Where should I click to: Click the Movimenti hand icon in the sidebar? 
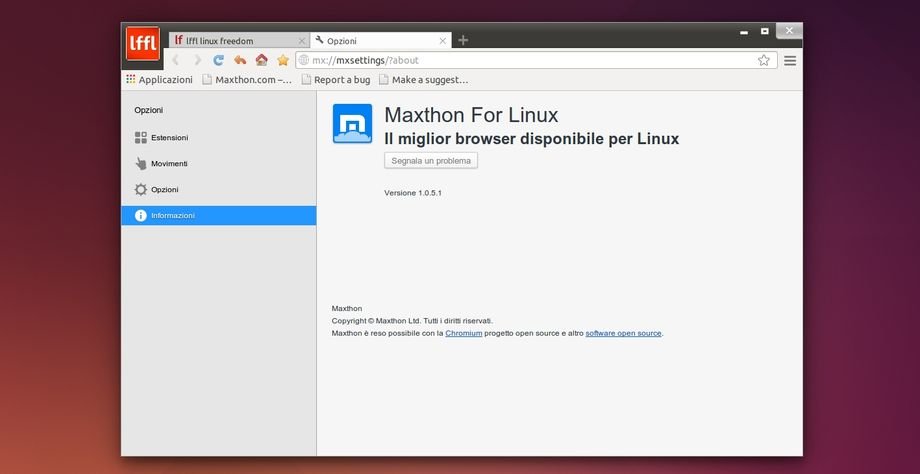click(x=141, y=164)
